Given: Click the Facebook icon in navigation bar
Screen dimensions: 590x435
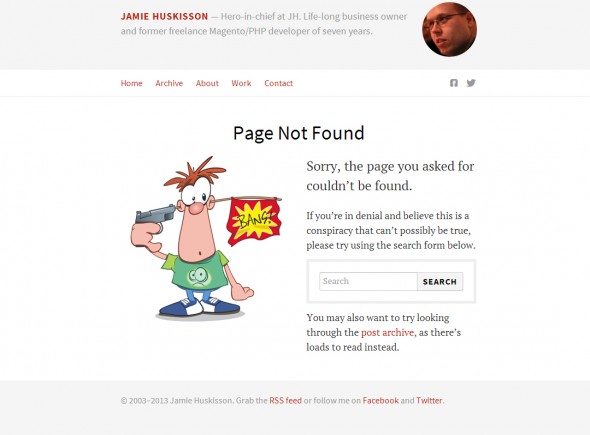Looking at the screenshot, I should [454, 83].
